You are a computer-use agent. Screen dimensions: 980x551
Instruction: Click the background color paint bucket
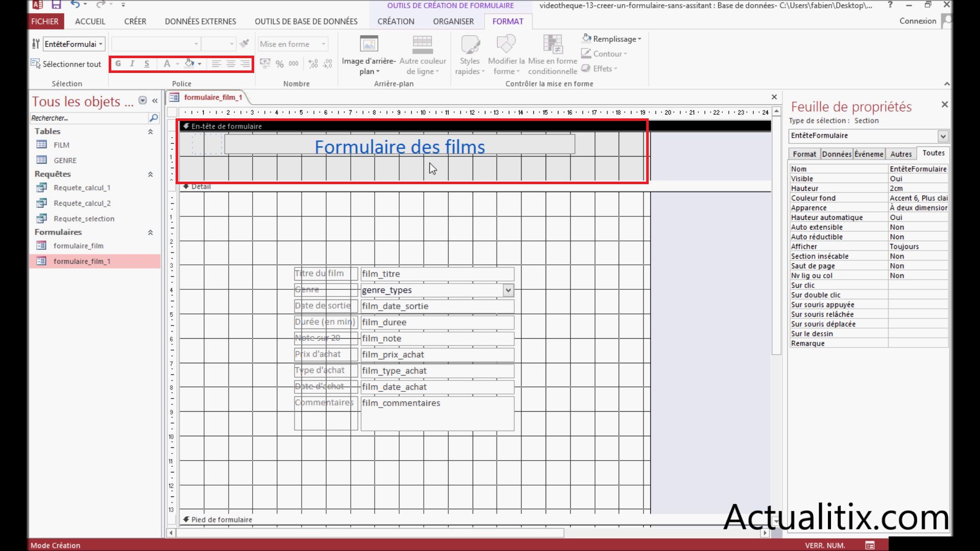point(189,64)
